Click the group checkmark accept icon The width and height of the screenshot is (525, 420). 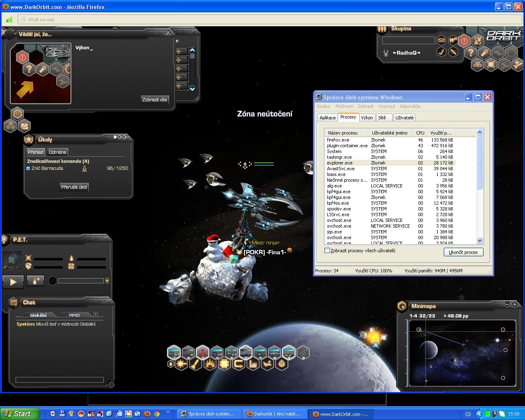pos(441,52)
